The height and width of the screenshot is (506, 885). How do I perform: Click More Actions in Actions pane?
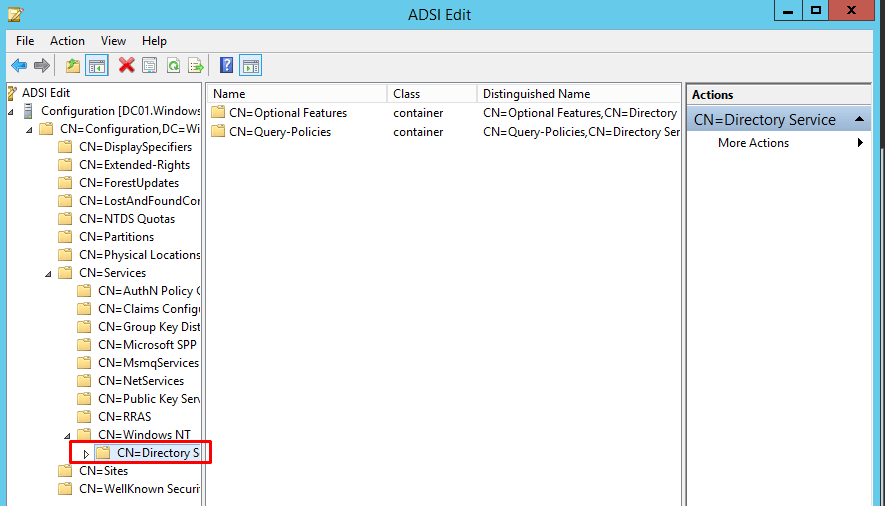click(x=753, y=143)
